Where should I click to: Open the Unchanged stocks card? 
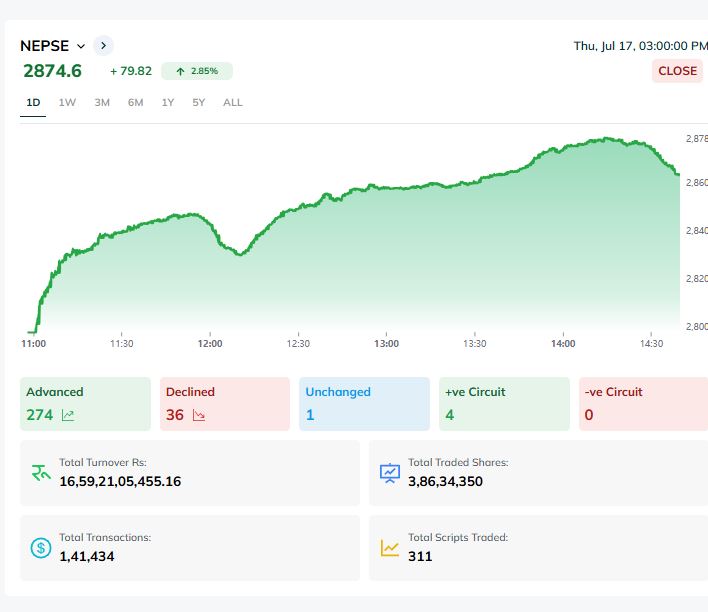pyautogui.click(x=363, y=404)
